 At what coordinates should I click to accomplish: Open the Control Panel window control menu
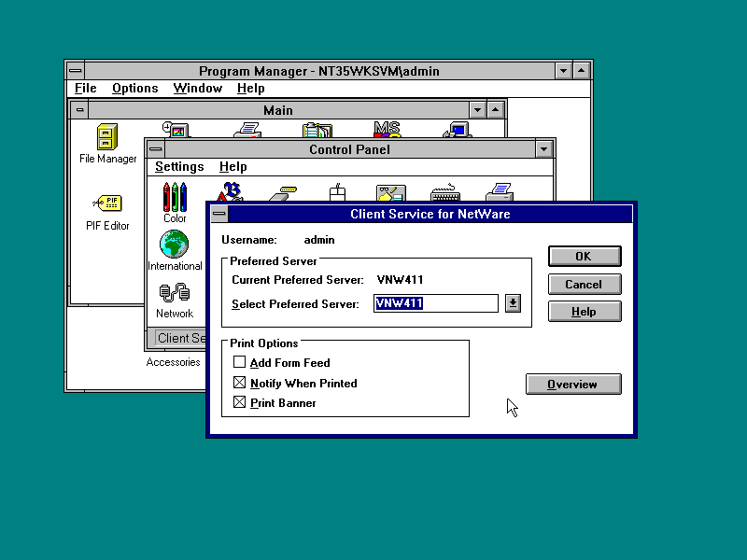(x=155, y=149)
